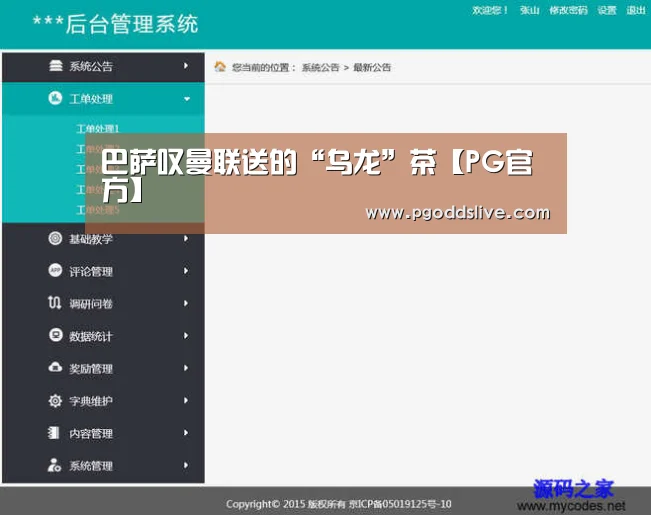
Task: Click the cloud icon beside 奖励管理
Action: (55, 368)
